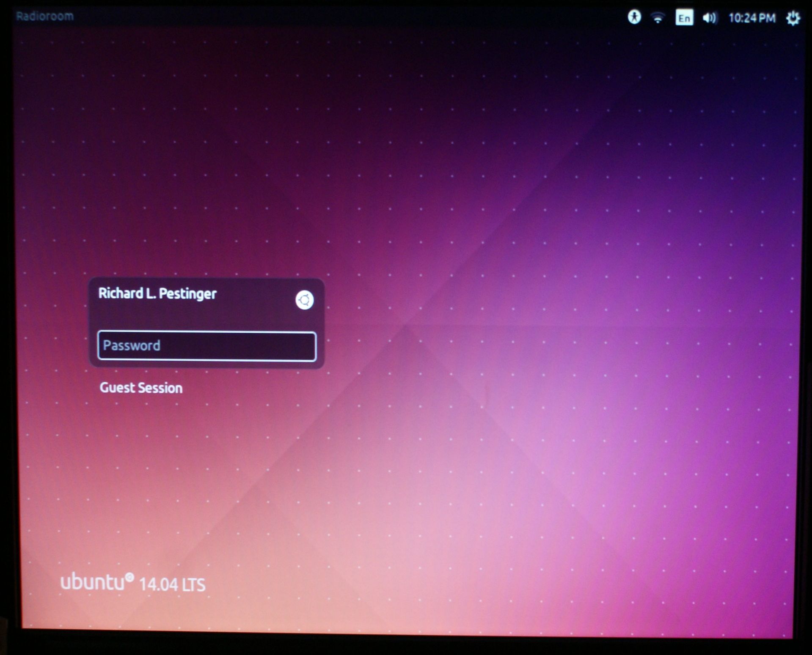This screenshot has width=812, height=655.
Task: Focus the Password input field
Action: point(206,346)
